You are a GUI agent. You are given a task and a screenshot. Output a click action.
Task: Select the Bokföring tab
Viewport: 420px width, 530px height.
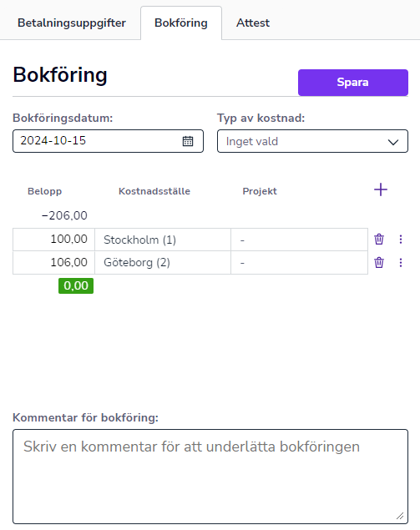tap(181, 23)
